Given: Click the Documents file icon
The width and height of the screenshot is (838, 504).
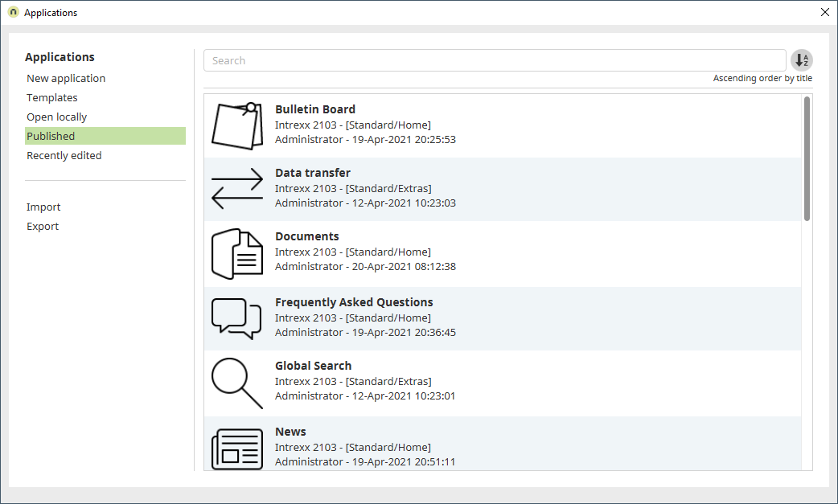Looking at the screenshot, I should (237, 254).
